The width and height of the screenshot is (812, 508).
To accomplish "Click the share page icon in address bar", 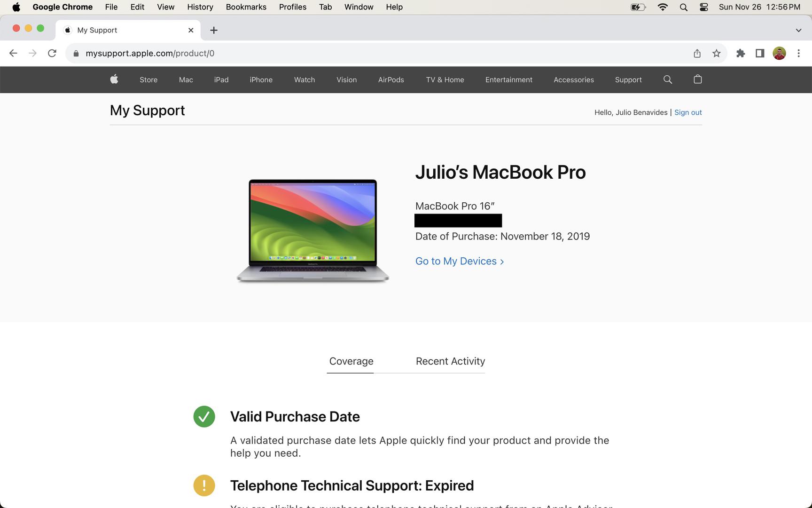I will point(697,53).
